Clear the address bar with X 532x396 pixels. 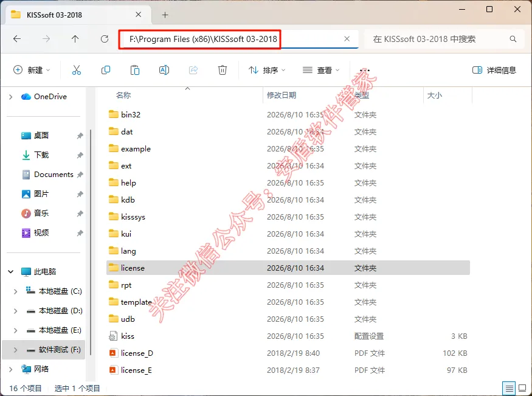347,39
